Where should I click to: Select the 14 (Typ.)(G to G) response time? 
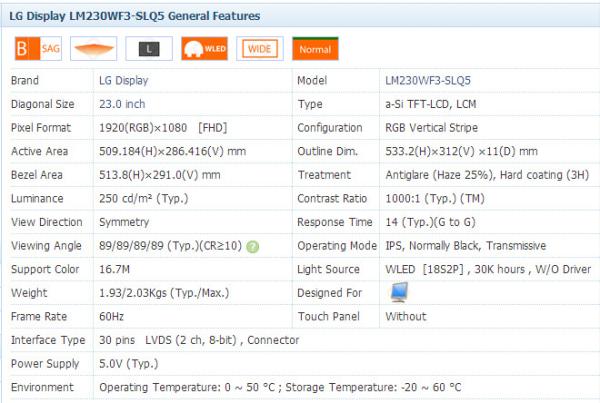(430, 222)
